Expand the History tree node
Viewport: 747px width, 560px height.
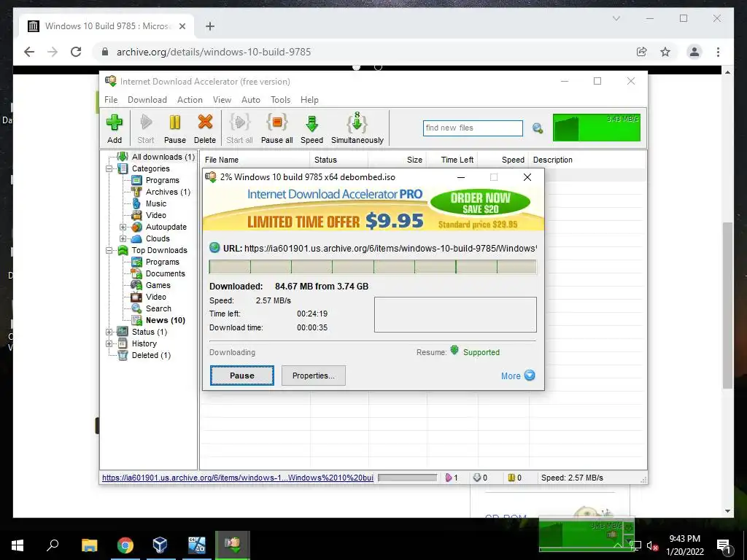(x=109, y=343)
